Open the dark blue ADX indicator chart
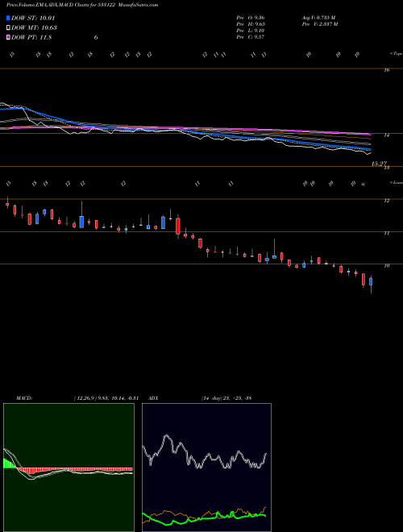 pos(206,468)
